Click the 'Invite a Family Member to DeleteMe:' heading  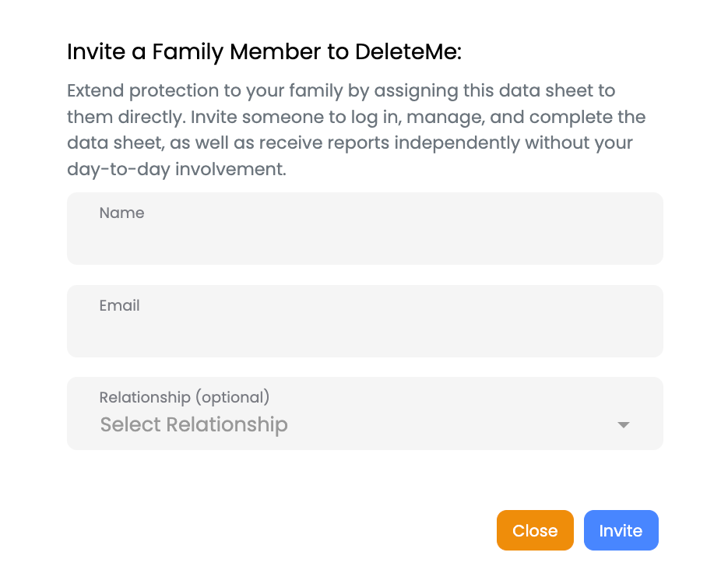264,51
